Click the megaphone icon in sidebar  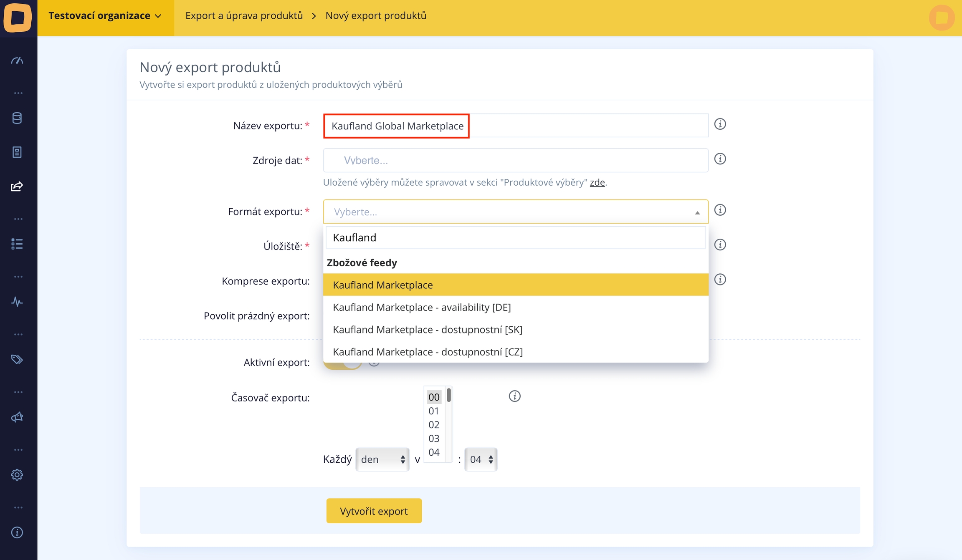pyautogui.click(x=17, y=417)
